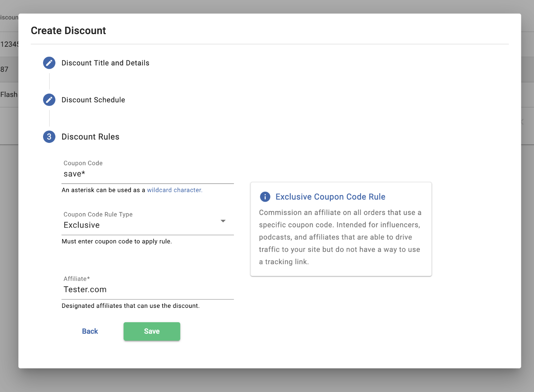This screenshot has width=534, height=392.
Task: Click the pencil icon beside Discount Schedule
Action: click(x=49, y=100)
